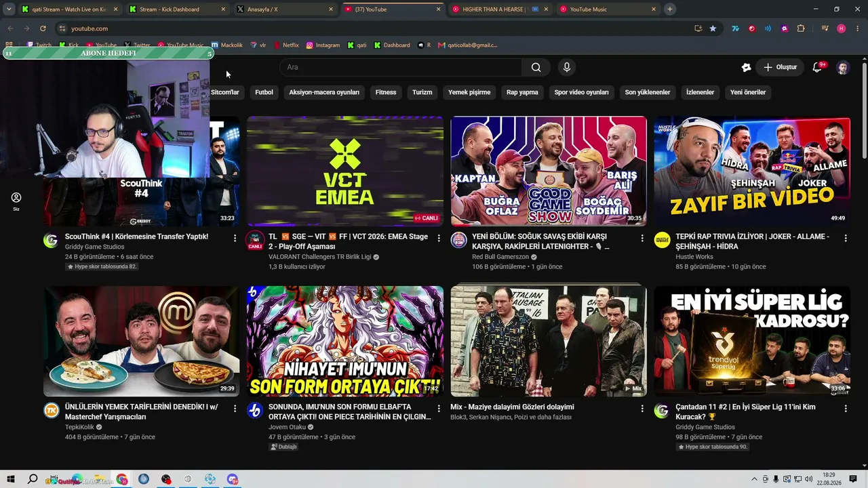Open Jovem Otaku channel name link
The image size is (868, 488).
(288, 427)
